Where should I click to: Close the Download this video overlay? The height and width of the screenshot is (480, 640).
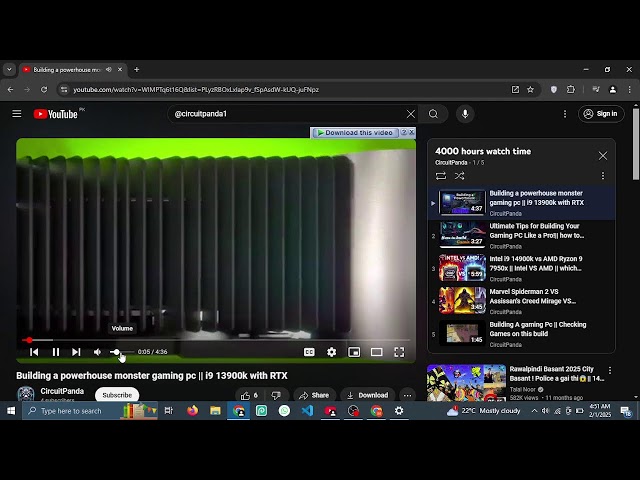[x=411, y=132]
